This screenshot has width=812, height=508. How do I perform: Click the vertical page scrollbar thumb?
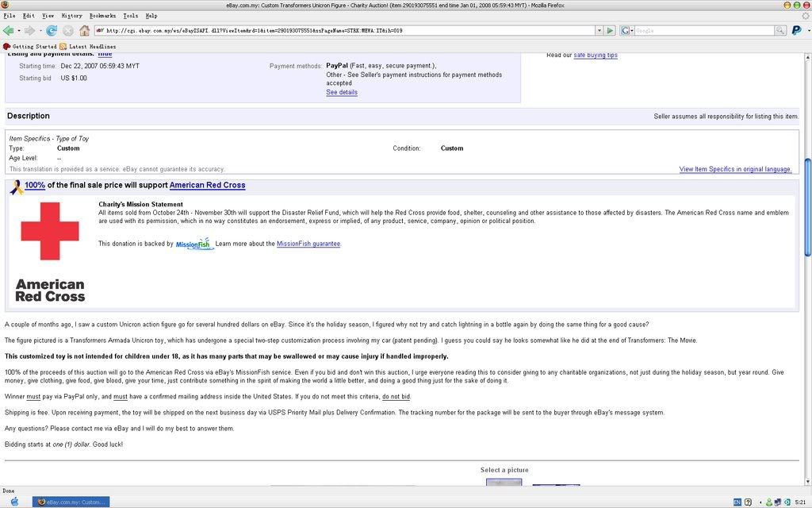[807, 207]
